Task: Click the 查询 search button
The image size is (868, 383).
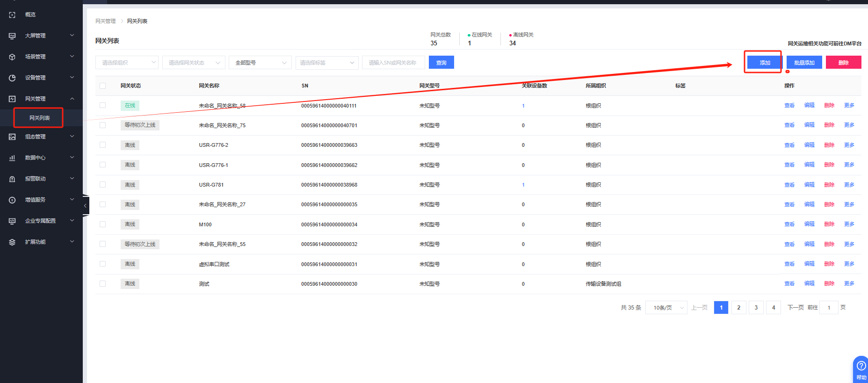Action: (441, 63)
